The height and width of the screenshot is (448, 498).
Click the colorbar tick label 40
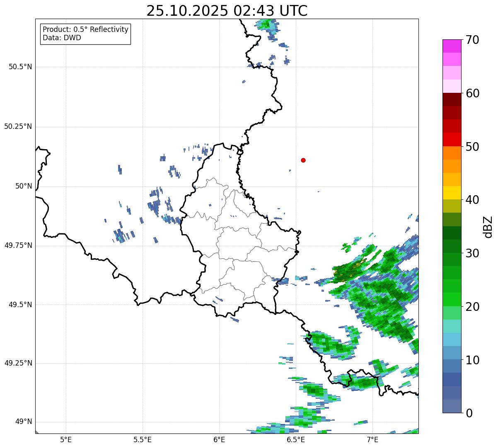tap(472, 200)
